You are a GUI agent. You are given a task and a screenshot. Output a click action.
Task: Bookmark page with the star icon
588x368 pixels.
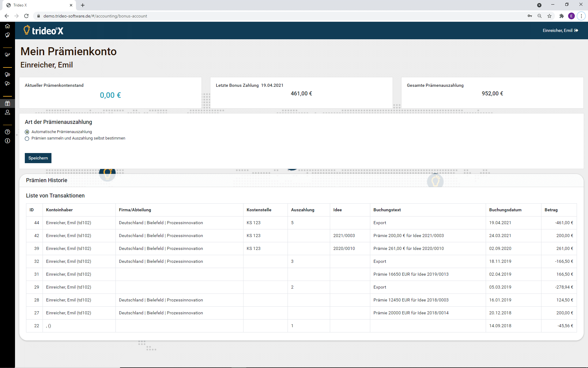[549, 16]
